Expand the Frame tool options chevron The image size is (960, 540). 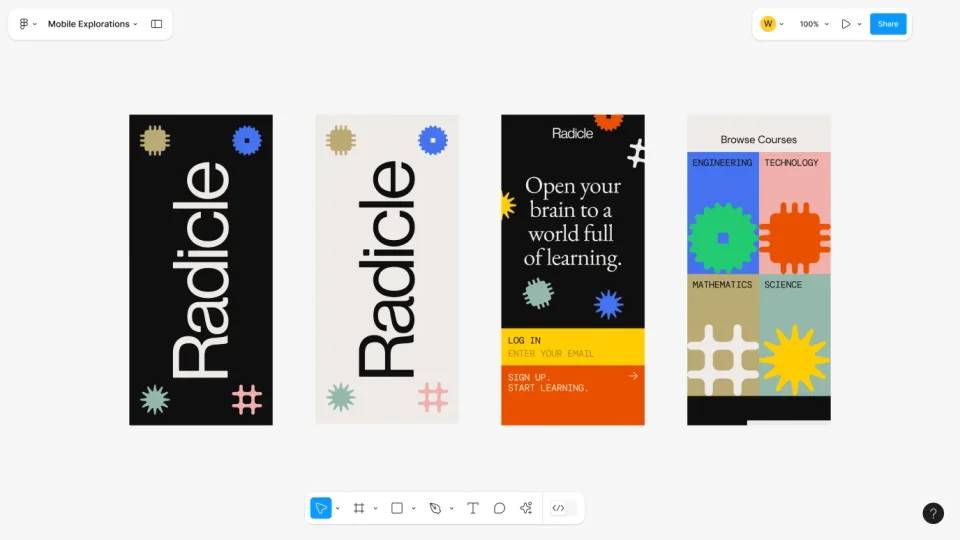click(x=375, y=508)
